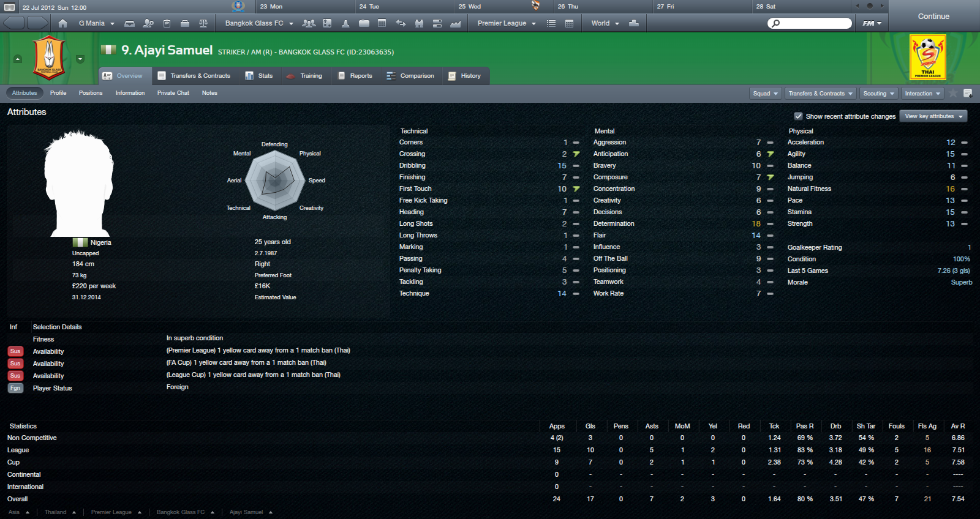Viewport: 980px width, 519px height.
Task: Click the scales icon in the manager toolbar
Action: tap(203, 23)
